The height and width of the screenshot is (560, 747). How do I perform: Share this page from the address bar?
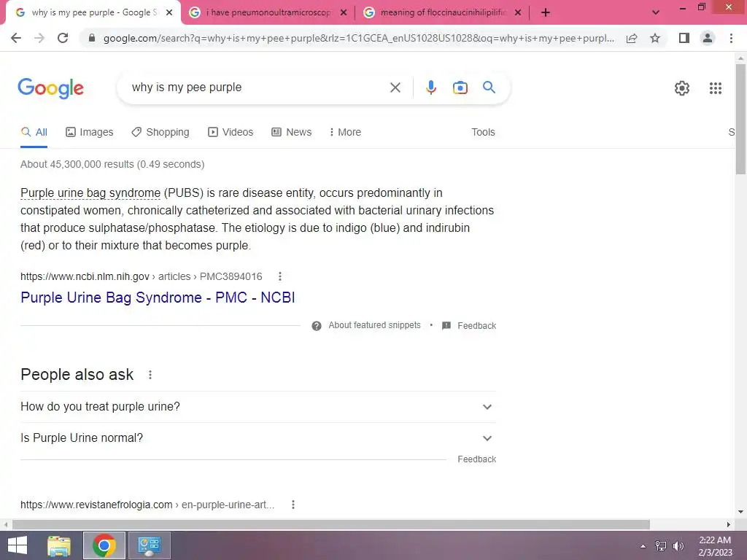pos(632,38)
